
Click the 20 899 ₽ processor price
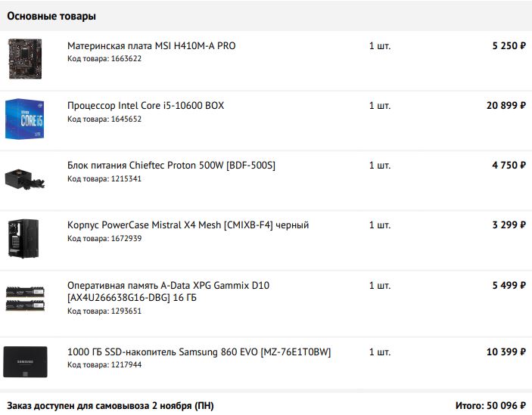506,105
